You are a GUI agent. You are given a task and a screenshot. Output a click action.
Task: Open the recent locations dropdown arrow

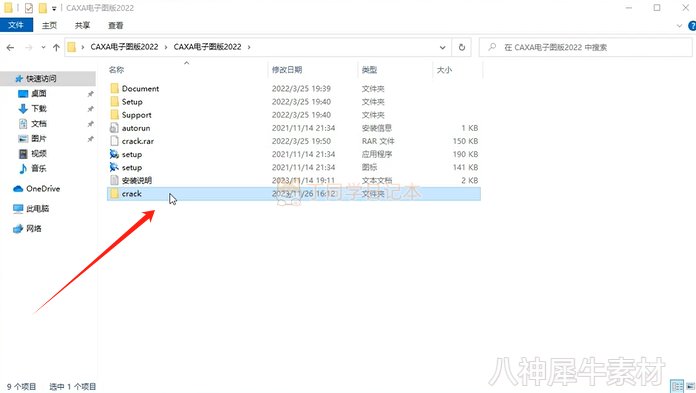[x=43, y=47]
